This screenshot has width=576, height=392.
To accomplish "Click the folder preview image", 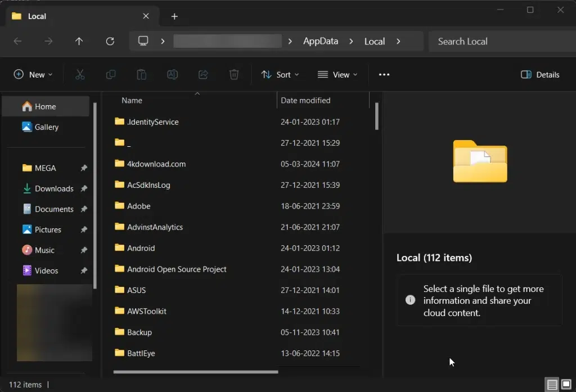I will coord(480,161).
